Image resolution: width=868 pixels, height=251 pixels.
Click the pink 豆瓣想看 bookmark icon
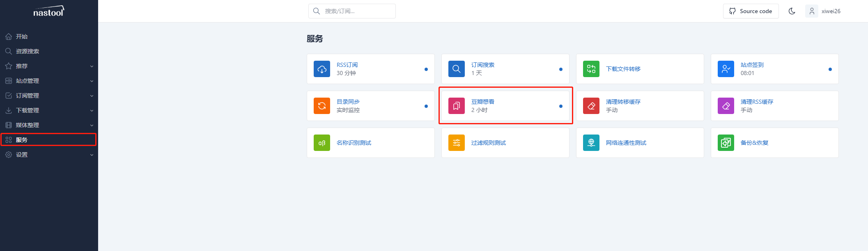tap(456, 106)
